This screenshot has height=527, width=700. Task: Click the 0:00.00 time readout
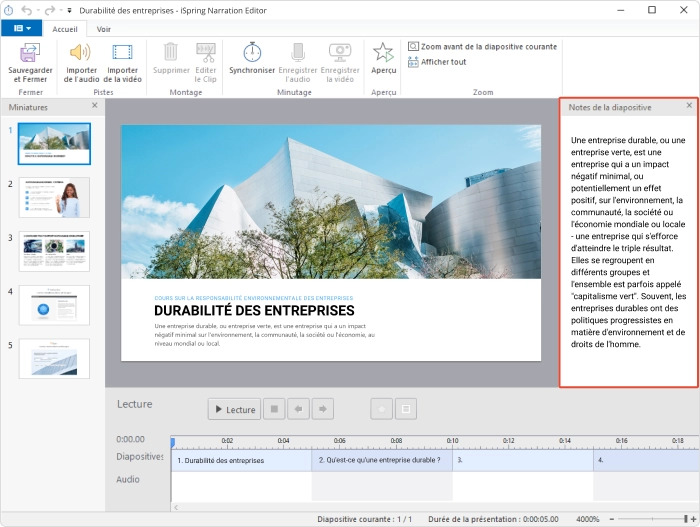(130, 439)
